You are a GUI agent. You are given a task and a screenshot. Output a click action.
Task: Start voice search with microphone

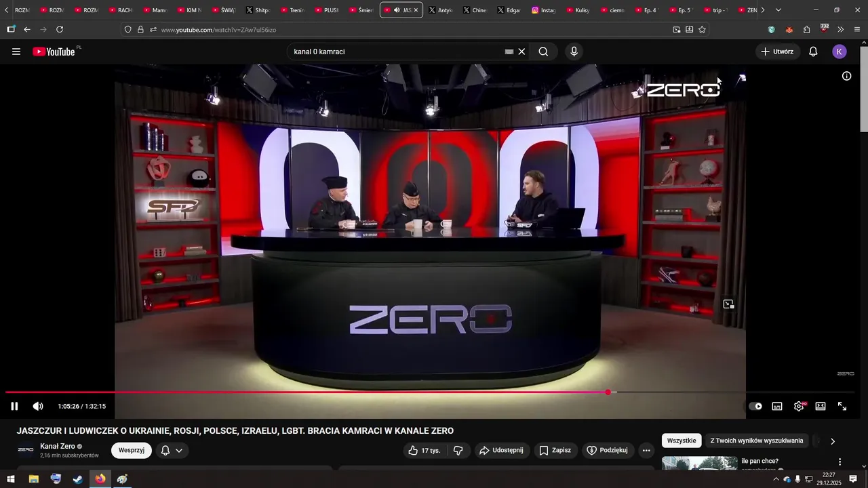(574, 52)
